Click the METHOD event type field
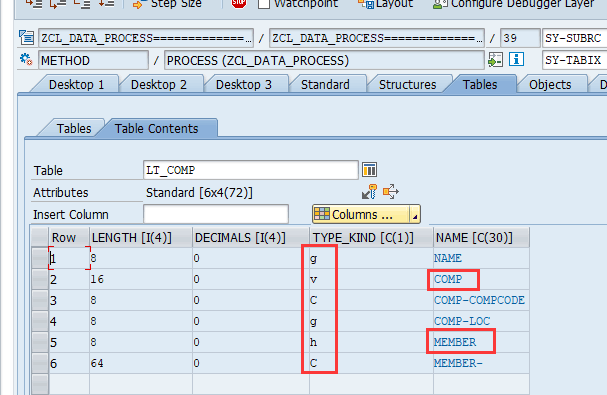 click(93, 60)
